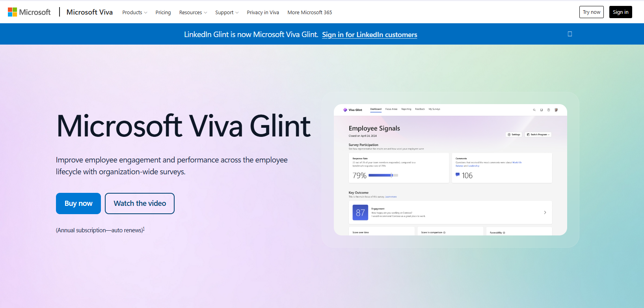Click the Score over time card title
Screen dimensions: 644x308
tap(361, 233)
